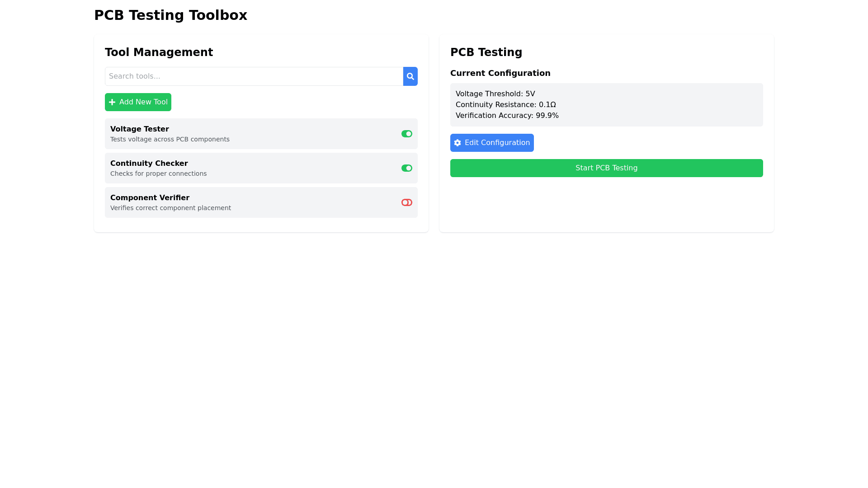
Task: Turn off the Continuity Checker toggle
Action: coord(406,168)
